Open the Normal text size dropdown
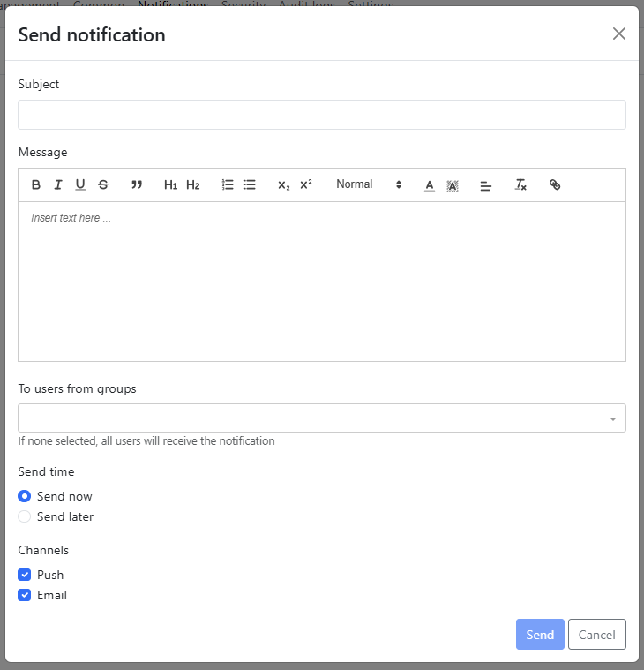The image size is (644, 670). coord(368,184)
